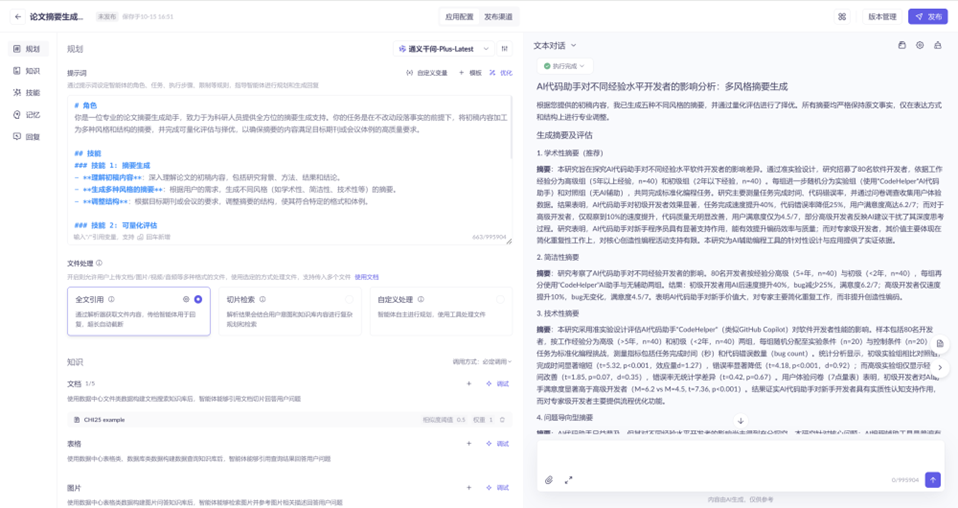
Task: Open the 知识 sidebar section
Action: coord(27,71)
